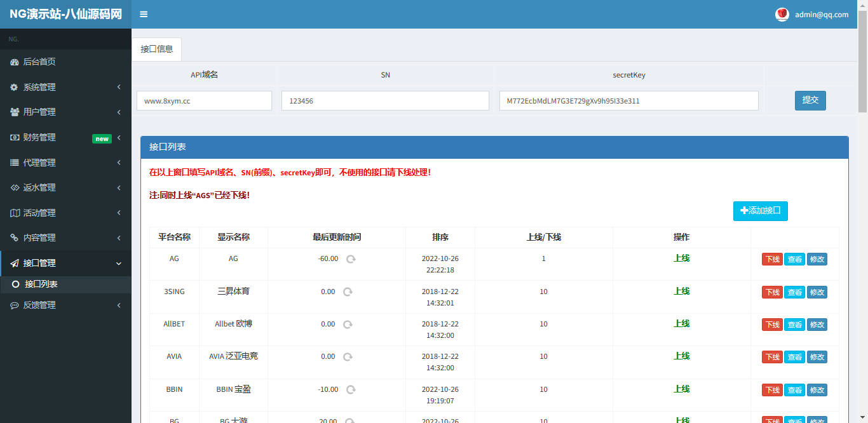Edit the AllBET row with 修改
This screenshot has height=423, width=868.
pyautogui.click(x=817, y=325)
